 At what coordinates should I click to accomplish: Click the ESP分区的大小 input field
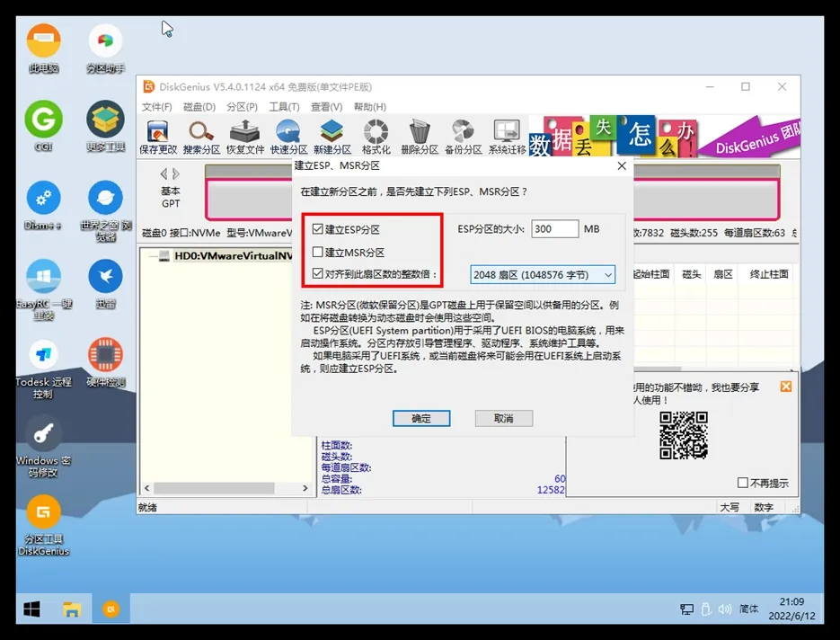(554, 229)
